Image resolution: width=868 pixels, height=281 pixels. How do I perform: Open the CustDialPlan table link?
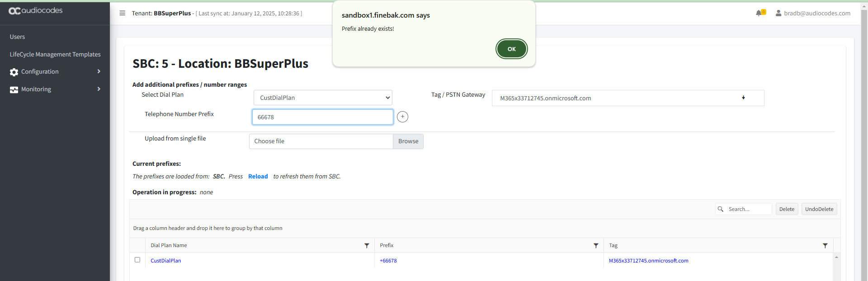coord(166,261)
